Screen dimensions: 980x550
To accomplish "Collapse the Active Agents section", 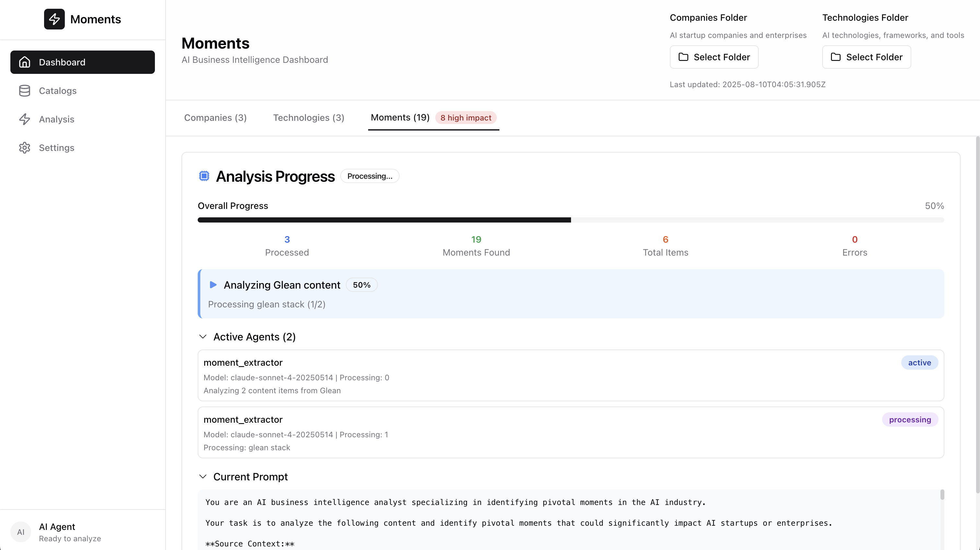I will point(203,337).
